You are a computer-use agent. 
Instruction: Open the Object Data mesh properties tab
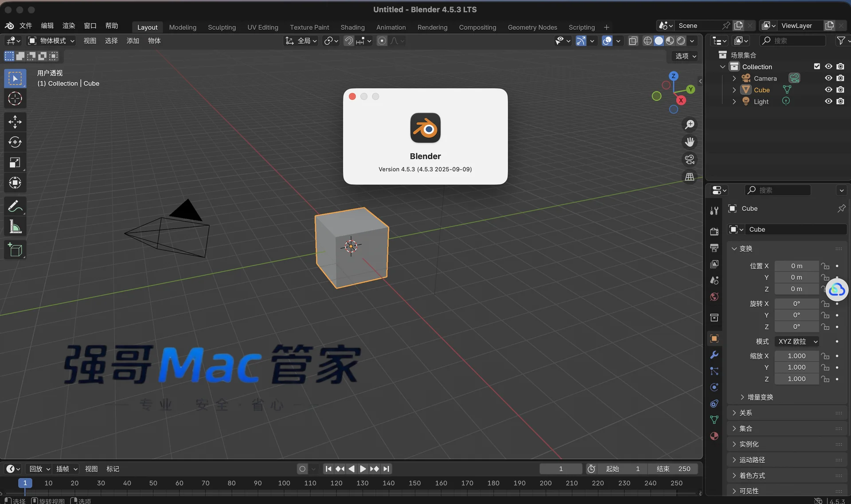(x=714, y=419)
